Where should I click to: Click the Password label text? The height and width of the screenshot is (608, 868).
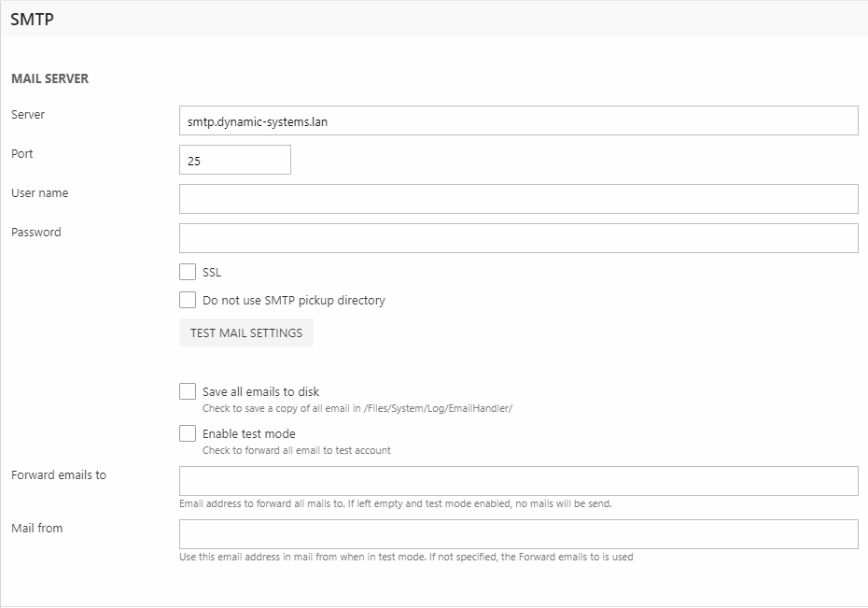[x=36, y=233]
